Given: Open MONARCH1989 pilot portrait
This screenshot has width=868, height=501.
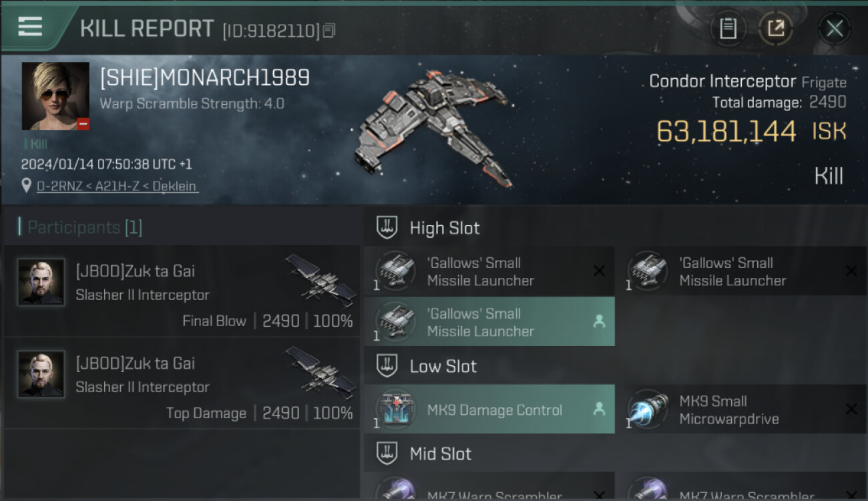Looking at the screenshot, I should click(x=55, y=96).
